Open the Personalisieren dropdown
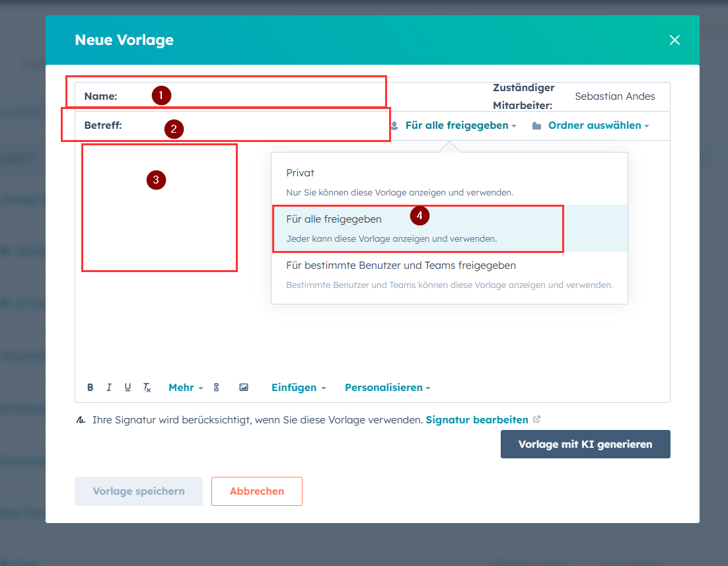728x566 pixels. (387, 388)
